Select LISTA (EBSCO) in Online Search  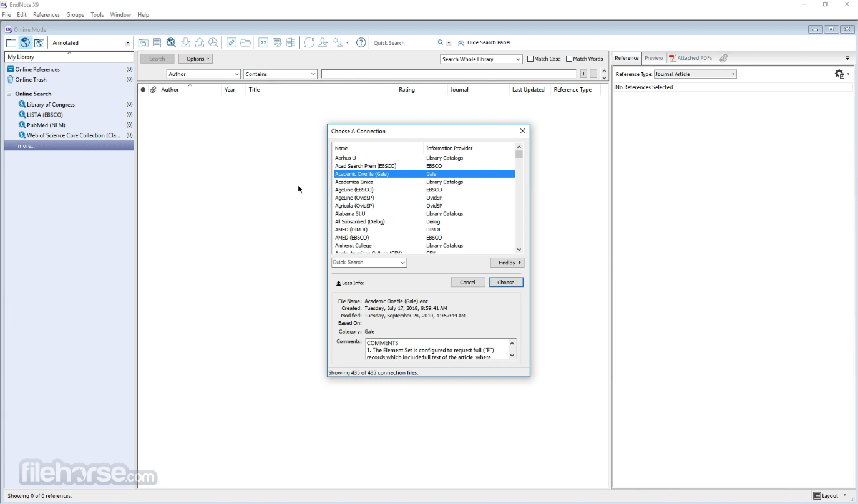pyautogui.click(x=45, y=115)
